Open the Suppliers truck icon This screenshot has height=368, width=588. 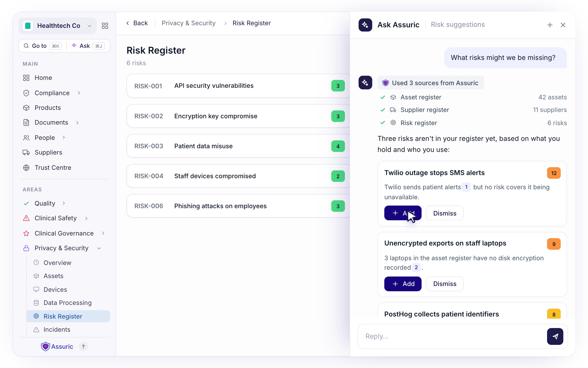26,152
